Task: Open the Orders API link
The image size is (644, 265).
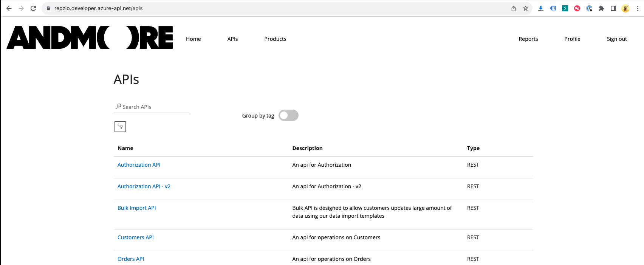Action: (x=131, y=259)
